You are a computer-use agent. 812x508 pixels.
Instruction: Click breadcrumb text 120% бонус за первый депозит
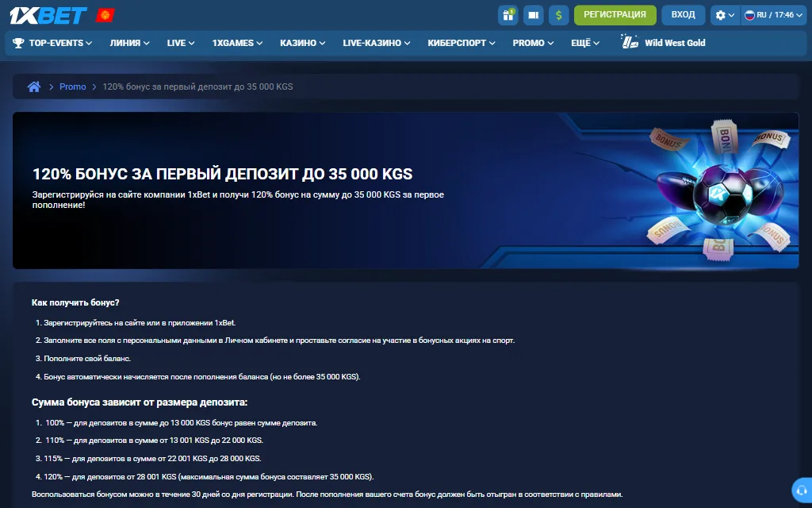(197, 87)
